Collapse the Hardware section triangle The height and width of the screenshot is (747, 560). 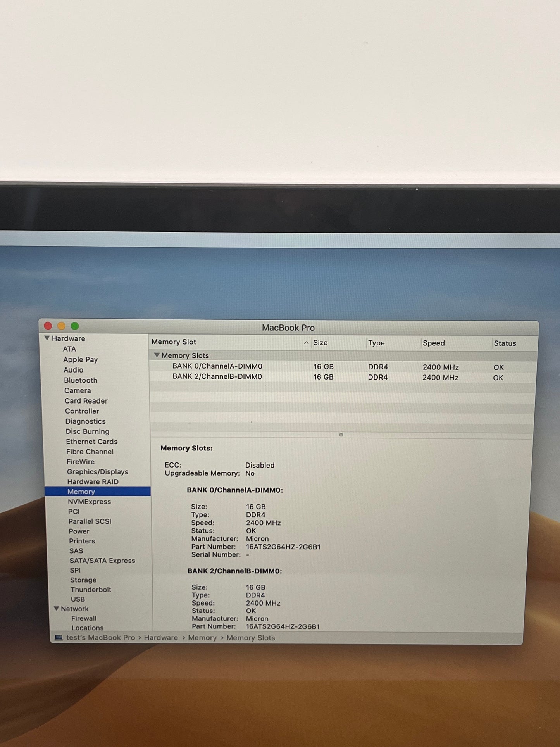click(x=47, y=338)
